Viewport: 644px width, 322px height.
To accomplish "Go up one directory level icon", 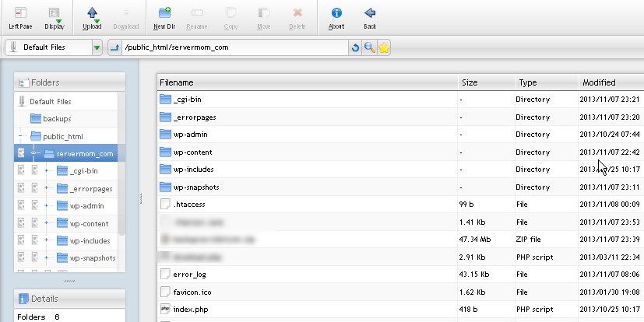I will pyautogui.click(x=114, y=48).
